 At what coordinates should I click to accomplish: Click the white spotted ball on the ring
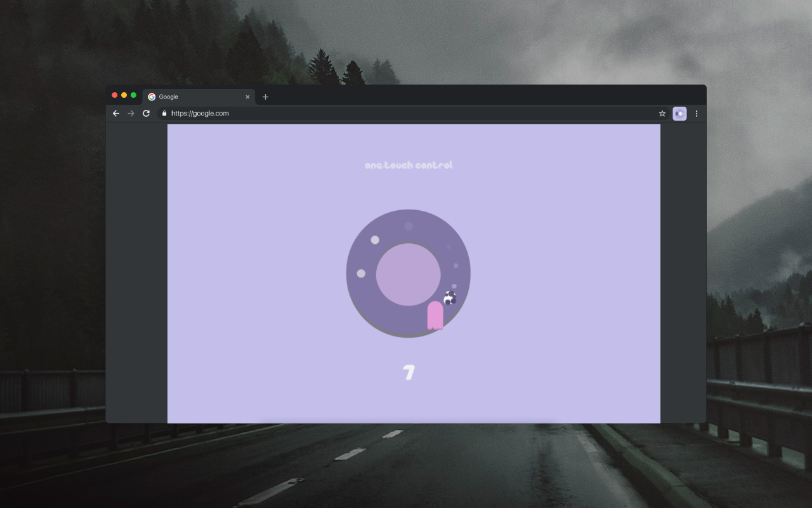450,298
